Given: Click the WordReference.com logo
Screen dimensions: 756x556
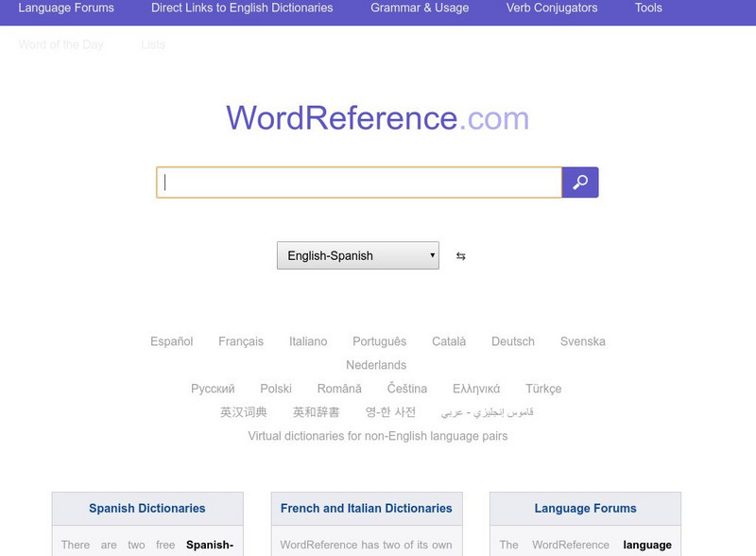Looking at the screenshot, I should (378, 118).
